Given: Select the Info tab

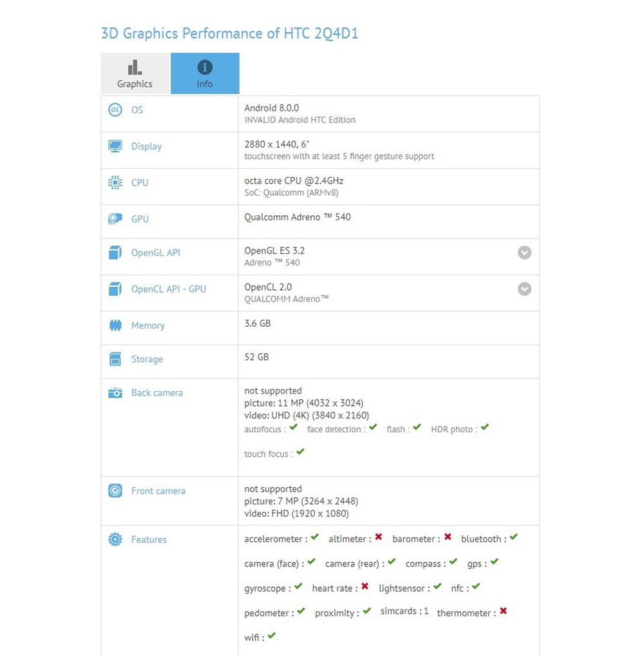Looking at the screenshot, I should click(x=205, y=73).
